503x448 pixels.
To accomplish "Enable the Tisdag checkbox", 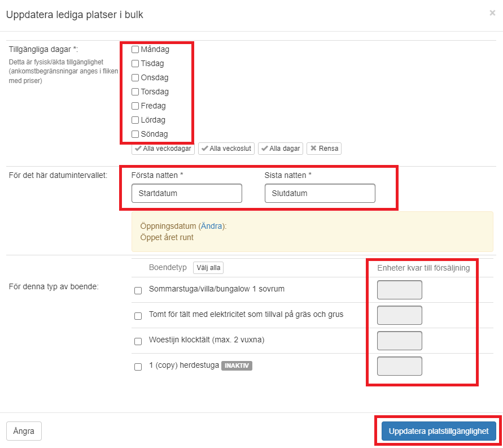I will [x=135, y=64].
